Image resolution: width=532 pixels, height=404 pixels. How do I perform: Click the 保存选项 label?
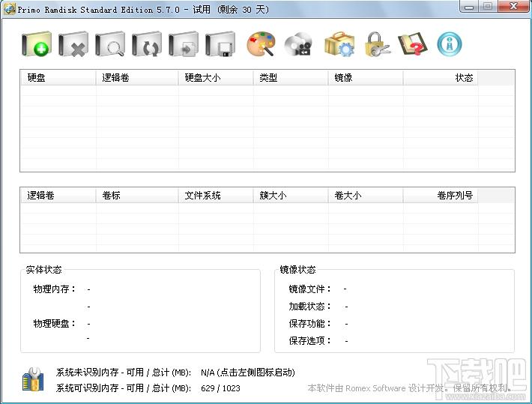coord(309,340)
